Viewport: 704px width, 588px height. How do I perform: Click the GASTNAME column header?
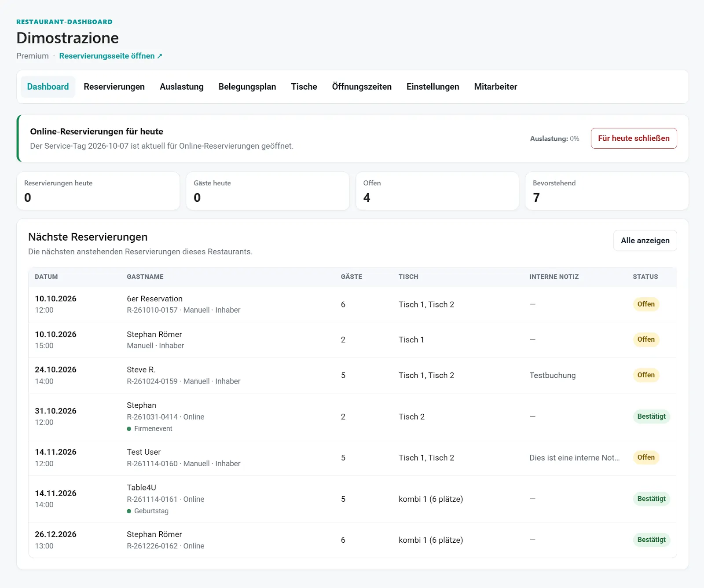click(145, 277)
